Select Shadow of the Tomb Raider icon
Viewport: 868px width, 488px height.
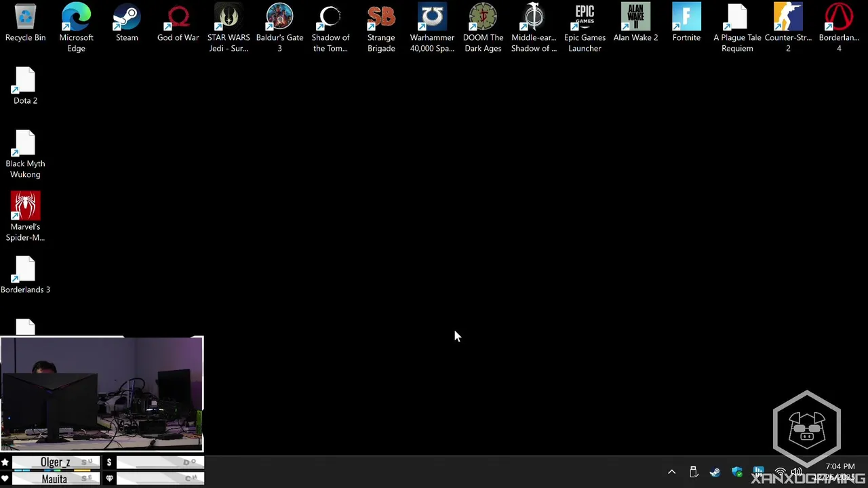[x=330, y=27]
